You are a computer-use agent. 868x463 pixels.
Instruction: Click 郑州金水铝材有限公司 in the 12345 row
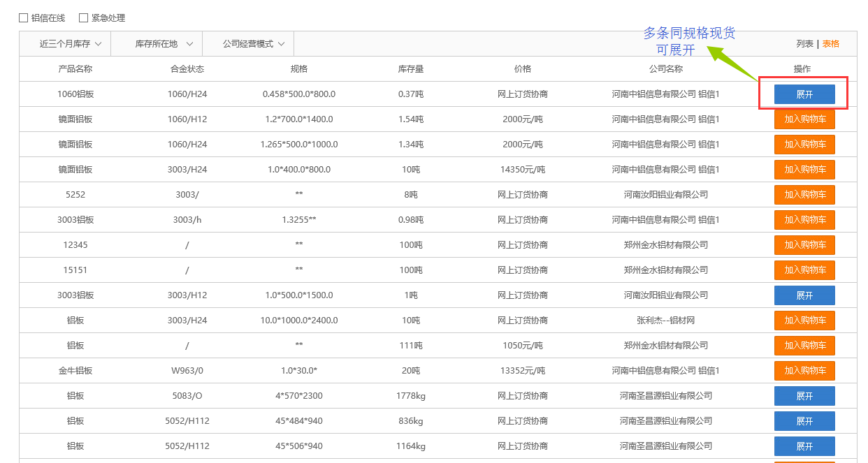665,245
